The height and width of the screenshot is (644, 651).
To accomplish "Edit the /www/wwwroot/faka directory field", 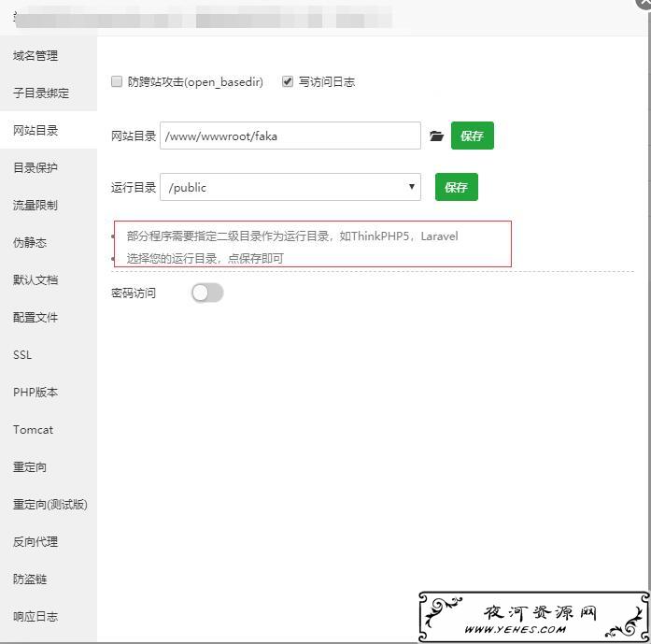I will pyautogui.click(x=290, y=136).
